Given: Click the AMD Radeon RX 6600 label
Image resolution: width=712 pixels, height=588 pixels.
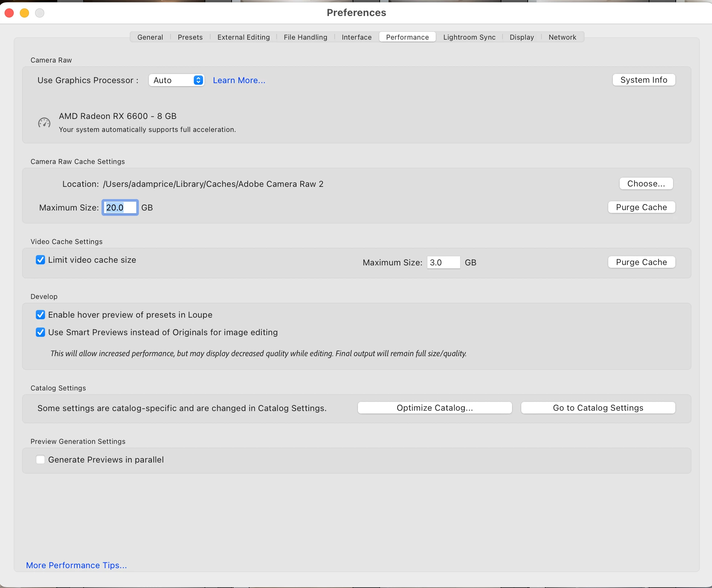Looking at the screenshot, I should [x=118, y=116].
